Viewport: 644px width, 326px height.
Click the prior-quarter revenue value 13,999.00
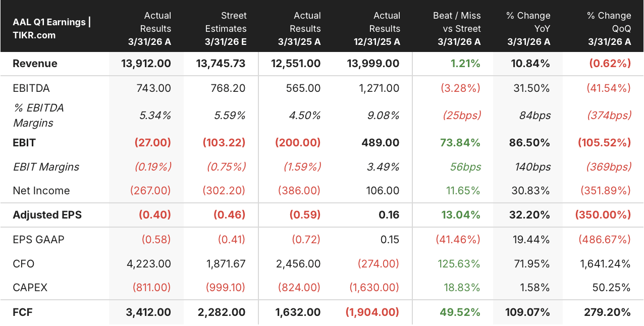373,64
